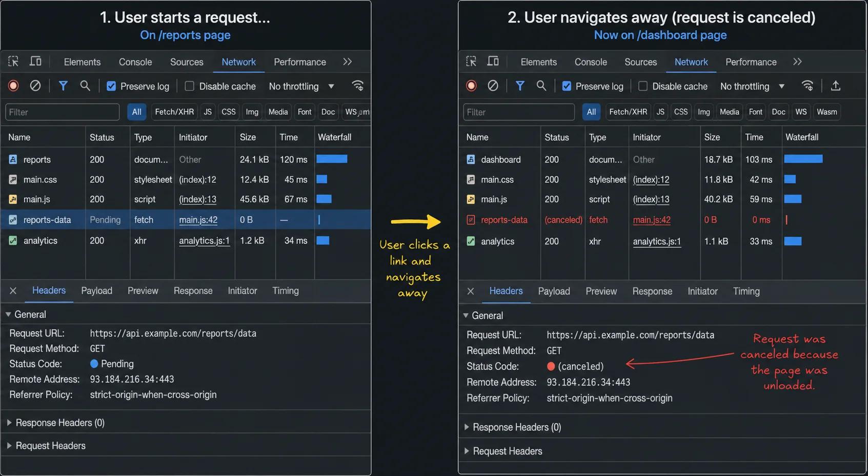Open search with magnifier icon in right panel
Viewport: 868px width, 476px height.
(541, 86)
